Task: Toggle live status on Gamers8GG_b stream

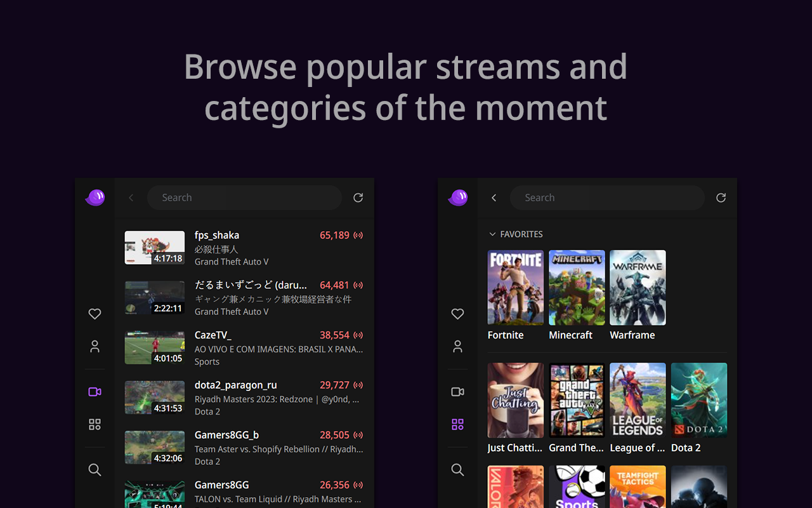Action: click(358, 434)
